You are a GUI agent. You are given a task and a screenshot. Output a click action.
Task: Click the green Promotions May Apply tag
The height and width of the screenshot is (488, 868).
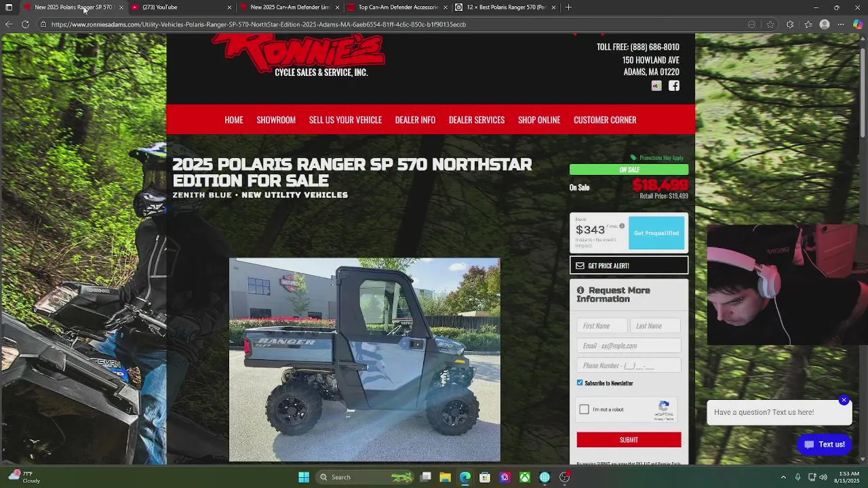tap(657, 158)
